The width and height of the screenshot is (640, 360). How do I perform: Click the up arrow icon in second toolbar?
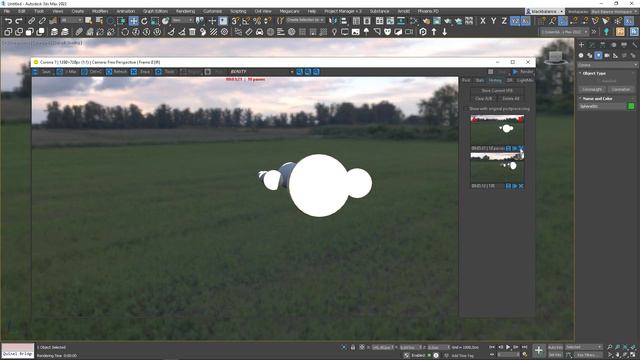[x=434, y=32]
